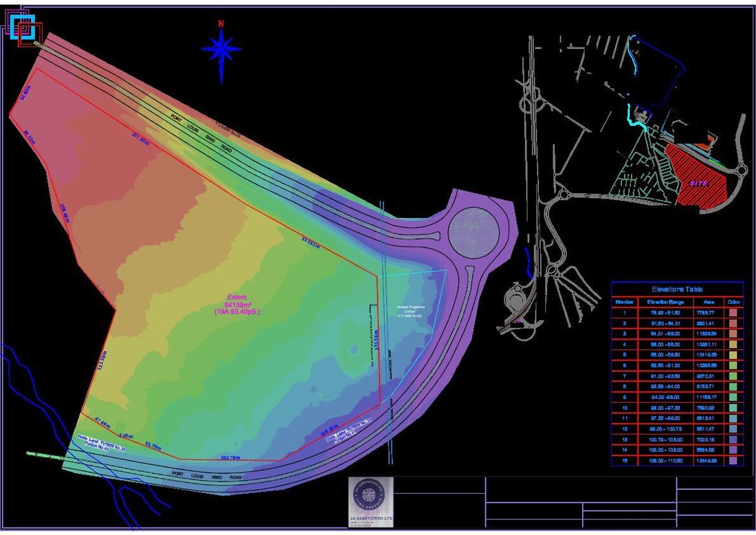Click the red N above the compass
This screenshot has width=756, height=535.
tap(221, 23)
